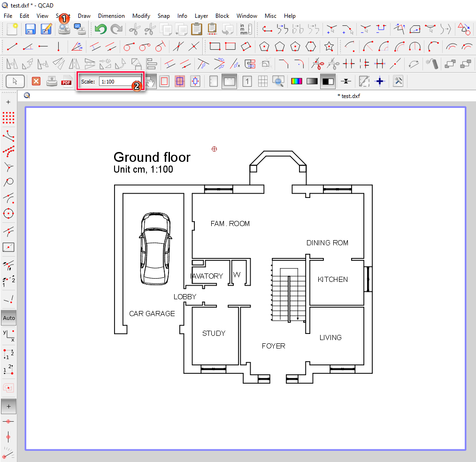Viewport: 476px width, 462px height.
Task: Select the * test.dxf document tab
Action: pyautogui.click(x=349, y=96)
